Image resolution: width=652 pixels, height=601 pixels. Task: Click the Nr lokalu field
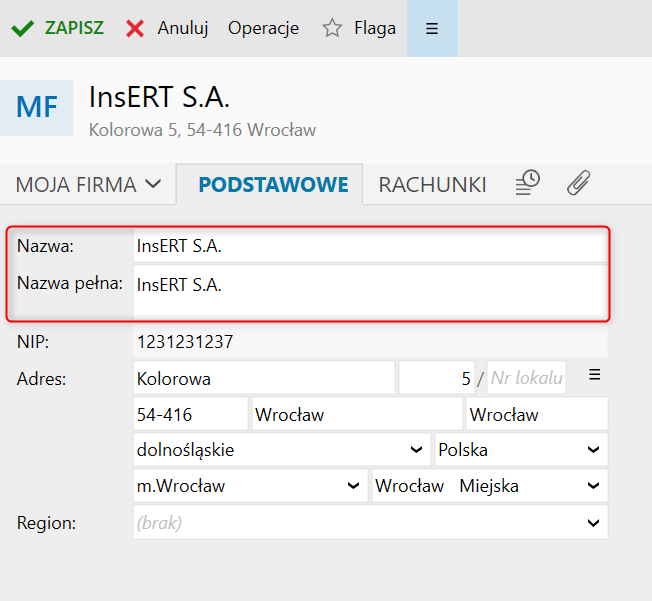(x=526, y=378)
